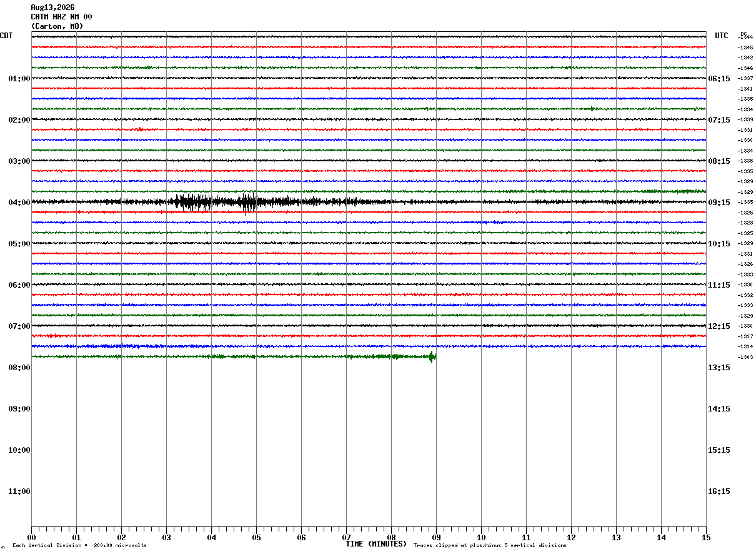Viewport: 756px width, 554px height.
Task: Click the DC offset value -1314
Action: pyautogui.click(x=745, y=346)
